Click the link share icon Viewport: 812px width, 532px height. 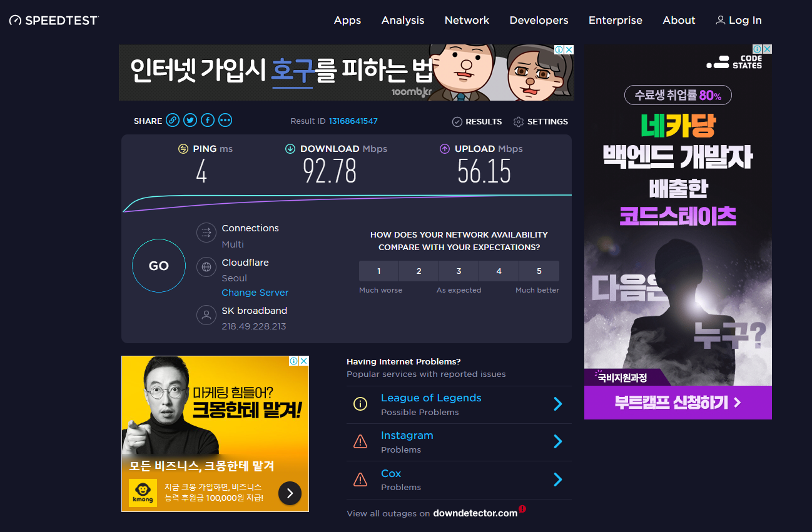pos(173,121)
